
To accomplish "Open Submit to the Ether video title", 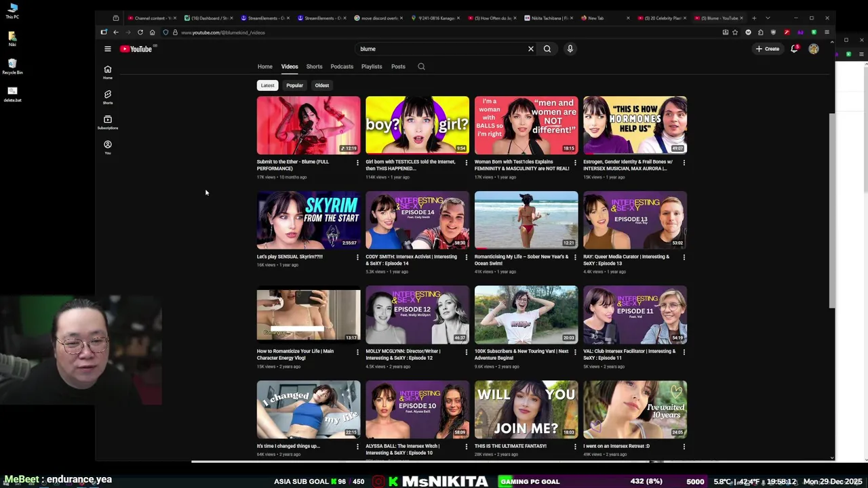I will (293, 165).
